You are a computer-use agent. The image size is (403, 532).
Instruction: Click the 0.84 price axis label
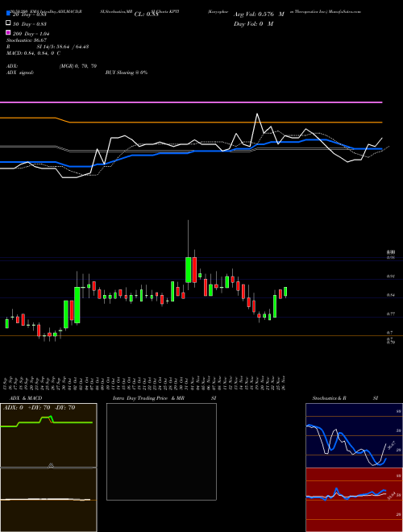coord(390,295)
